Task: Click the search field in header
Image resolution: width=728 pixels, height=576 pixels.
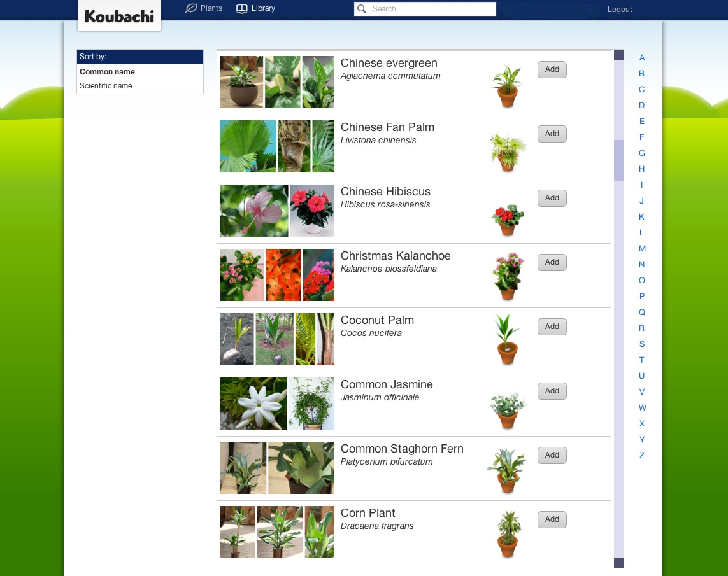Action: [x=432, y=9]
